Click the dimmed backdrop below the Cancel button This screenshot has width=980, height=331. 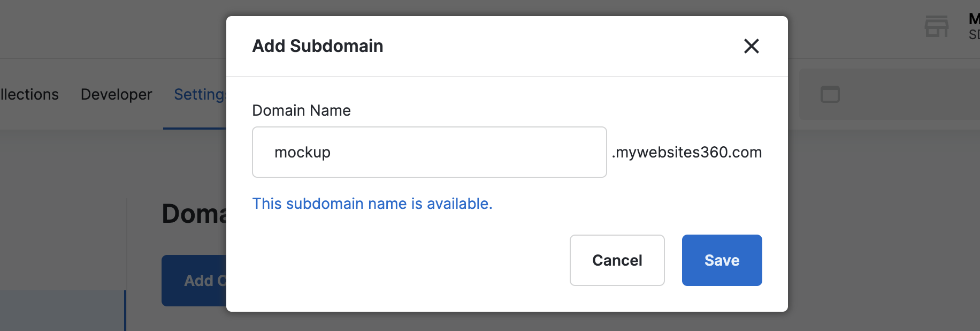click(x=617, y=321)
